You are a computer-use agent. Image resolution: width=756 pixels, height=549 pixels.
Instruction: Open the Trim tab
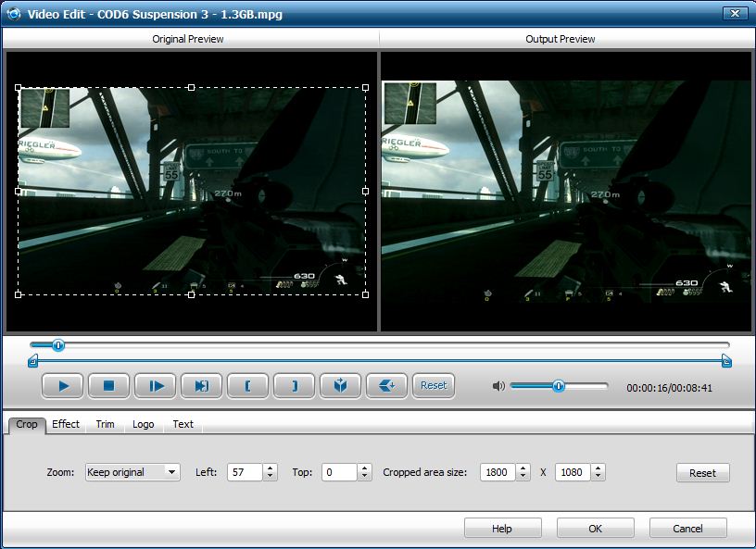(x=105, y=424)
